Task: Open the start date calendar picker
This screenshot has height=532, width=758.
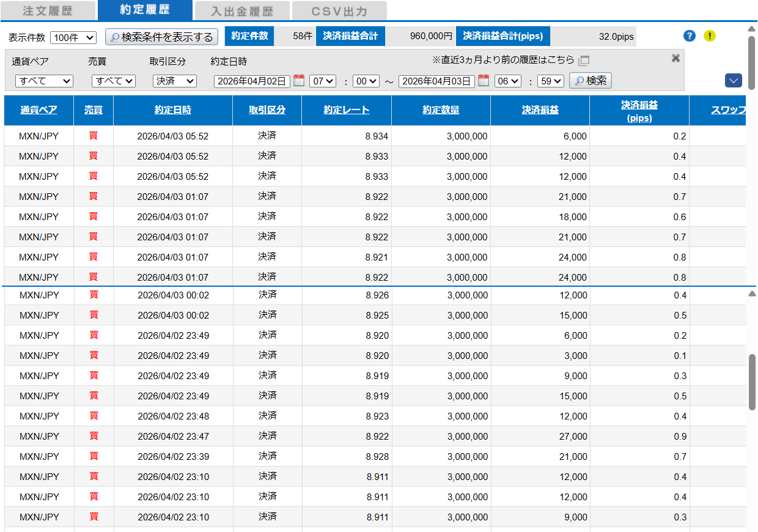Action: click(x=299, y=81)
